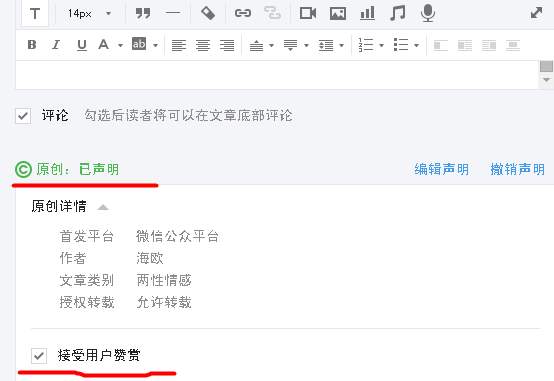
Task: Click the 撤销声明 link
Action: point(518,169)
